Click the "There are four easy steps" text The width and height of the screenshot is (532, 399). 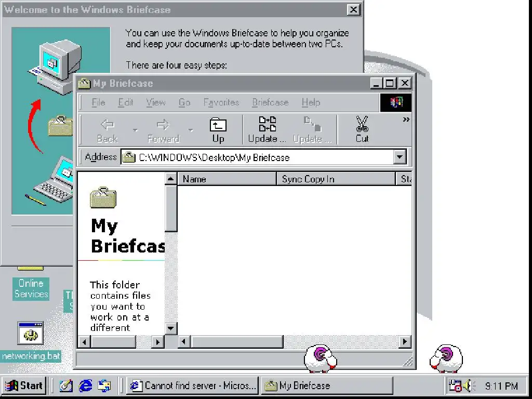(177, 65)
